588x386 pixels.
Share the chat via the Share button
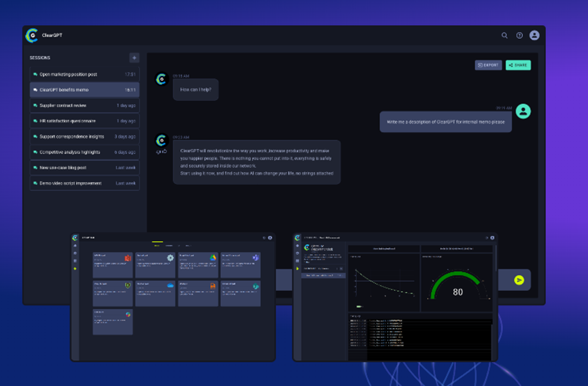pos(518,65)
